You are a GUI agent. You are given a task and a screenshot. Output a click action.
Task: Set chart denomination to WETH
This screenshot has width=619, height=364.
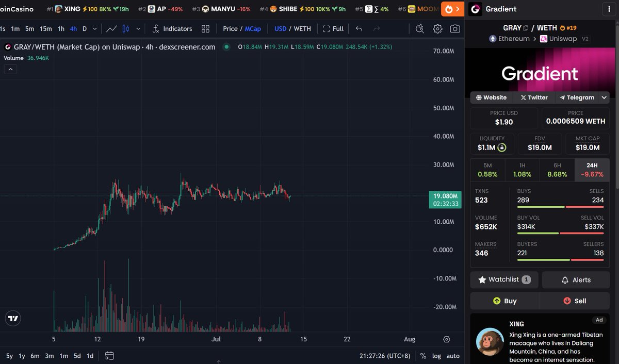point(302,29)
